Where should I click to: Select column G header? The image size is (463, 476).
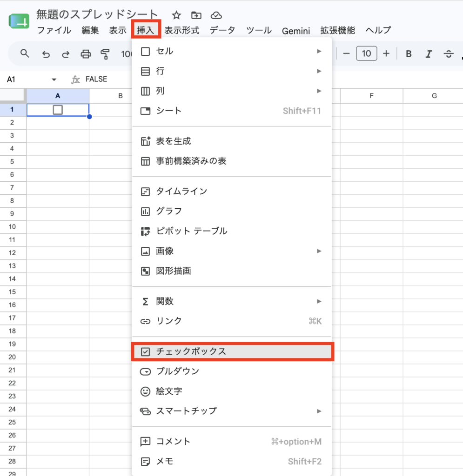click(433, 96)
